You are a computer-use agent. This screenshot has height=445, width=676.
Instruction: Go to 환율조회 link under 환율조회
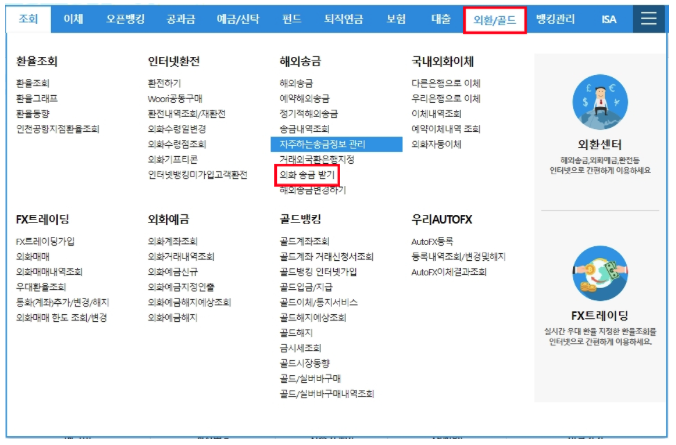coord(33,83)
